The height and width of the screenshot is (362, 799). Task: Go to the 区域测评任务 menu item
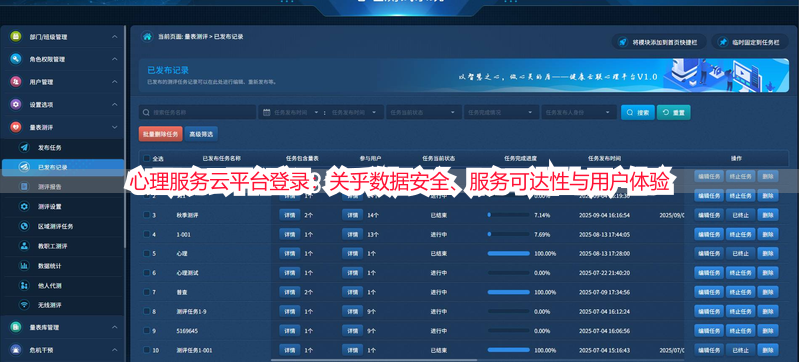pyautogui.click(x=62, y=226)
